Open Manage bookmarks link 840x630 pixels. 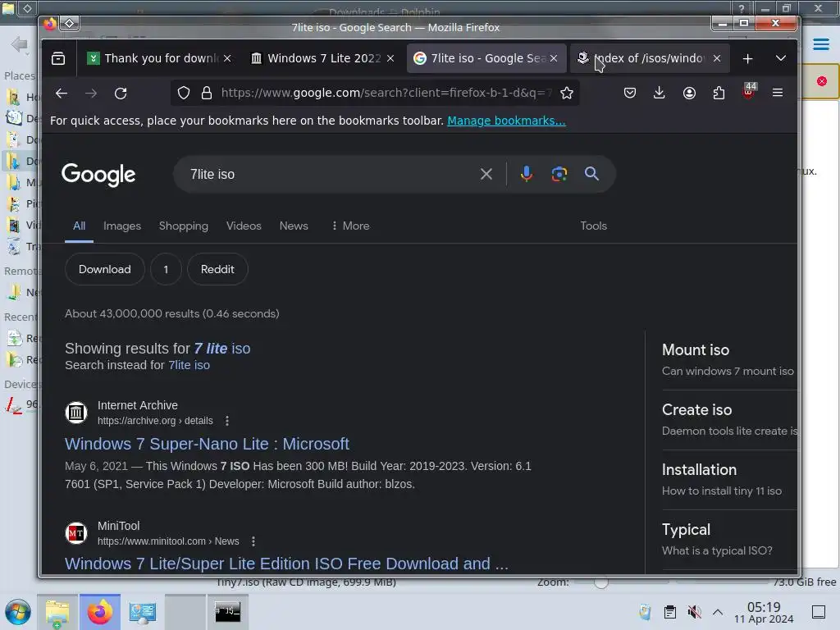coord(506,121)
